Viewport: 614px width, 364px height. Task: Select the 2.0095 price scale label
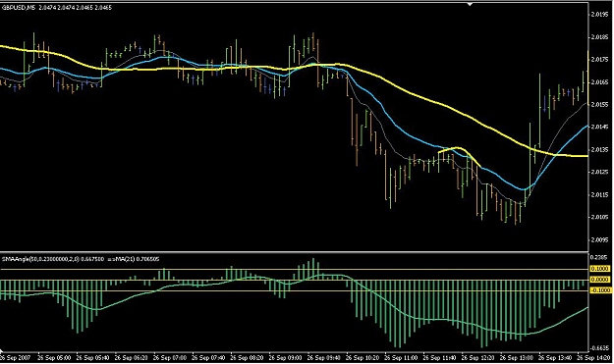point(599,239)
